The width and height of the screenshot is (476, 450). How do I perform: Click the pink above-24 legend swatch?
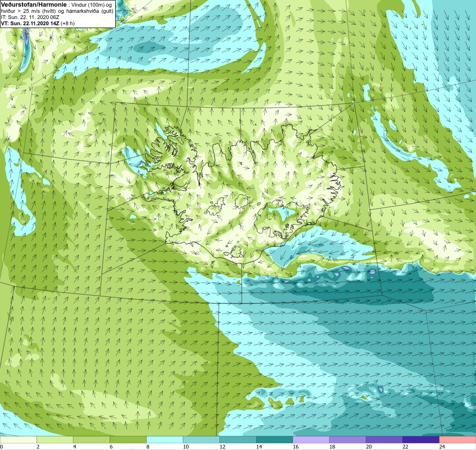coord(457,440)
